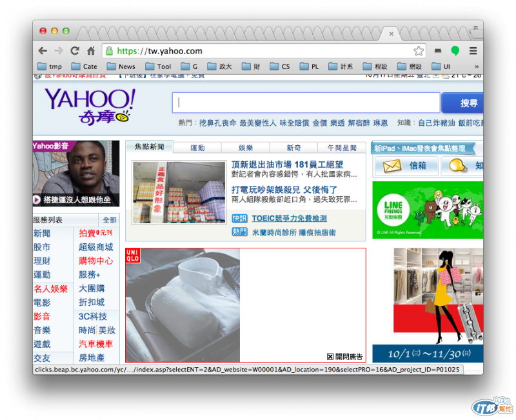
Task: Click the Yahoo奇摩 logo
Action: click(x=90, y=106)
